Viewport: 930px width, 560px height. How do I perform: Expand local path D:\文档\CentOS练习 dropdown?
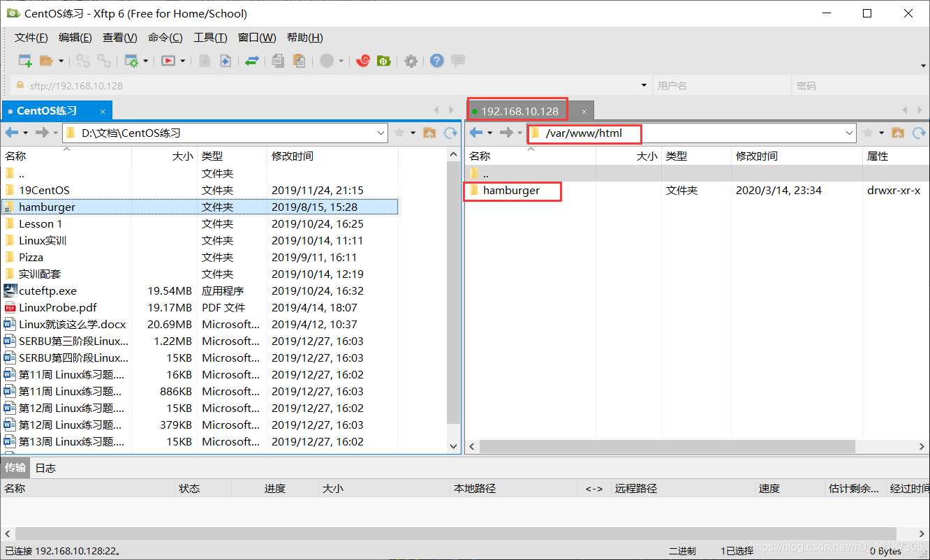[x=381, y=133]
